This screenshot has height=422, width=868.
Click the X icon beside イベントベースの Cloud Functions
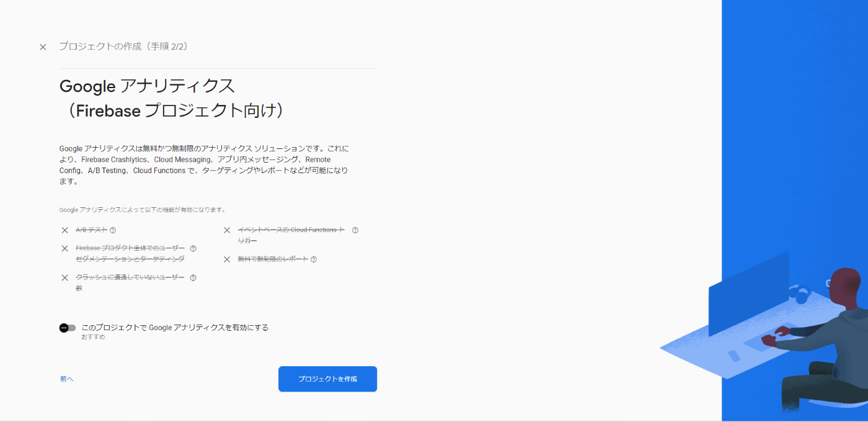click(227, 230)
